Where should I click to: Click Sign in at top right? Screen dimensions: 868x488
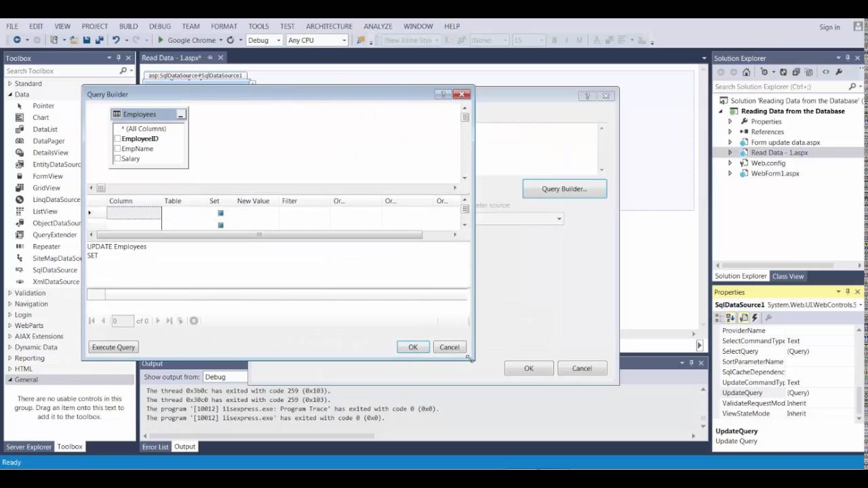(829, 27)
